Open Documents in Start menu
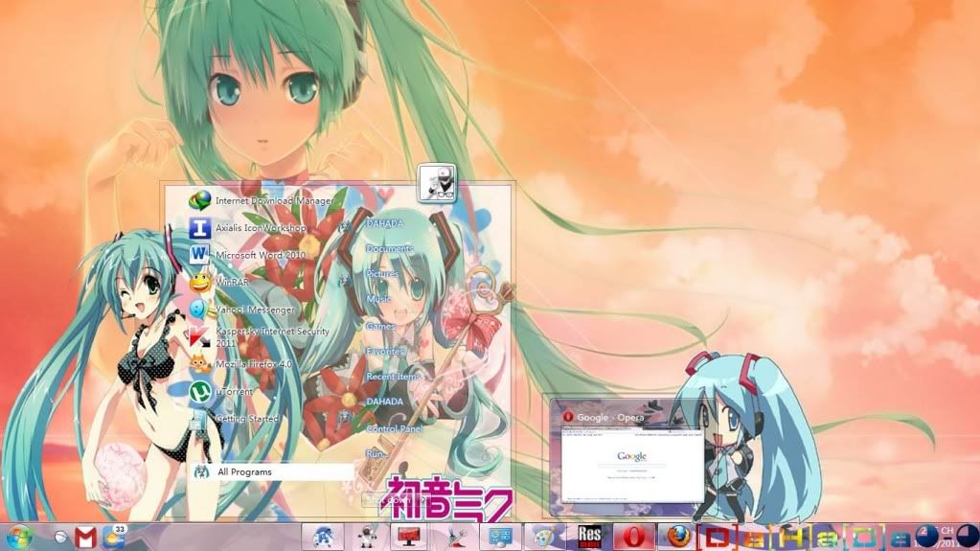This screenshot has height=551, width=980. pos(389,249)
